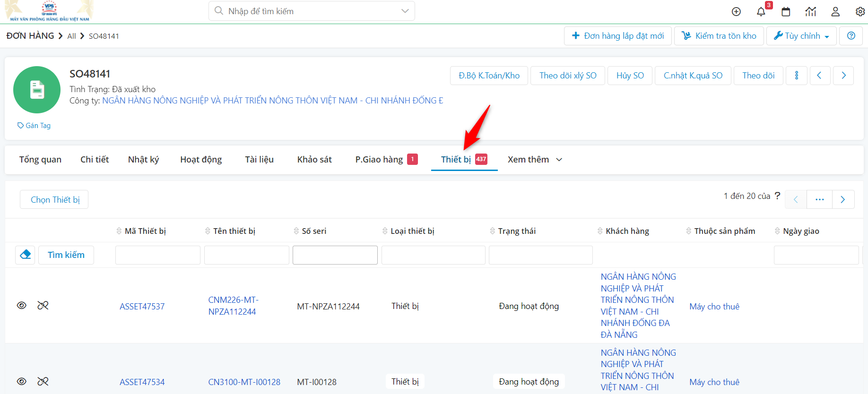The image size is (868, 394).
Task: Unlink device ASSET47537 with the broken-link icon
Action: [x=43, y=306]
